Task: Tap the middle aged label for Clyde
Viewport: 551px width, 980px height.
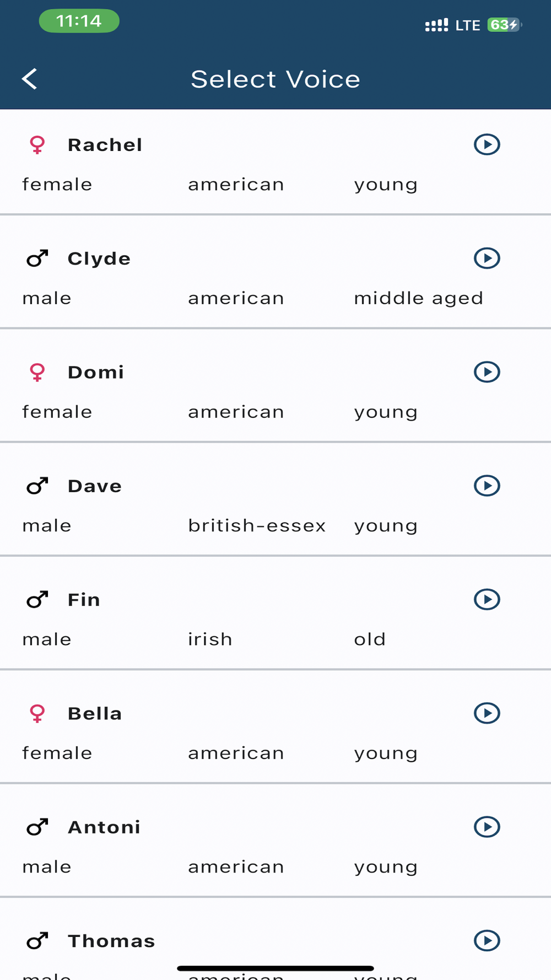Action: pyautogui.click(x=418, y=298)
